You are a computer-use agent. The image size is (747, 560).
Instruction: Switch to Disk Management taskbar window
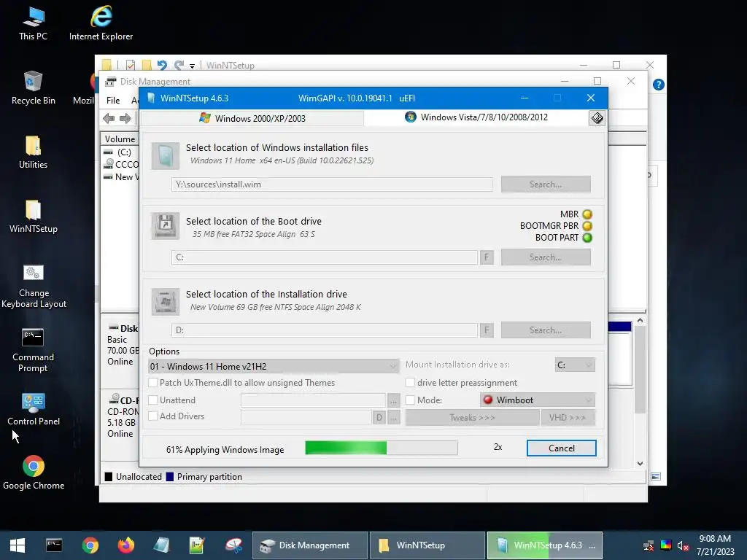click(310, 545)
